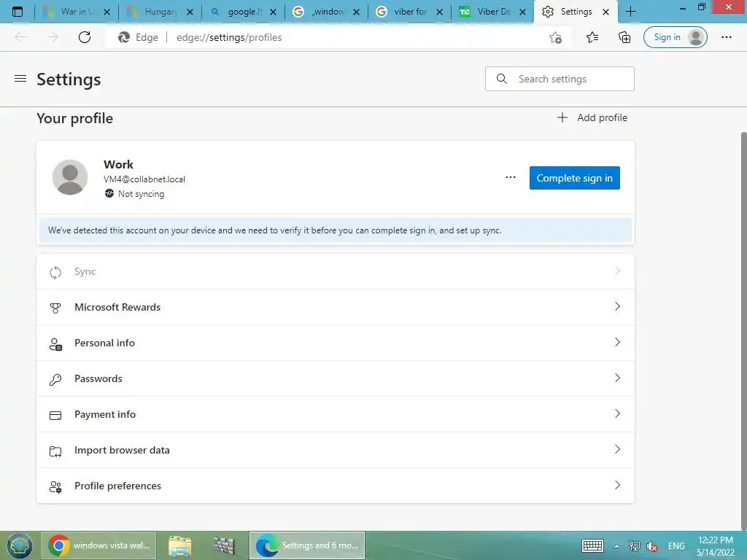Click Complete sign in button
747x560 pixels.
[x=575, y=178]
